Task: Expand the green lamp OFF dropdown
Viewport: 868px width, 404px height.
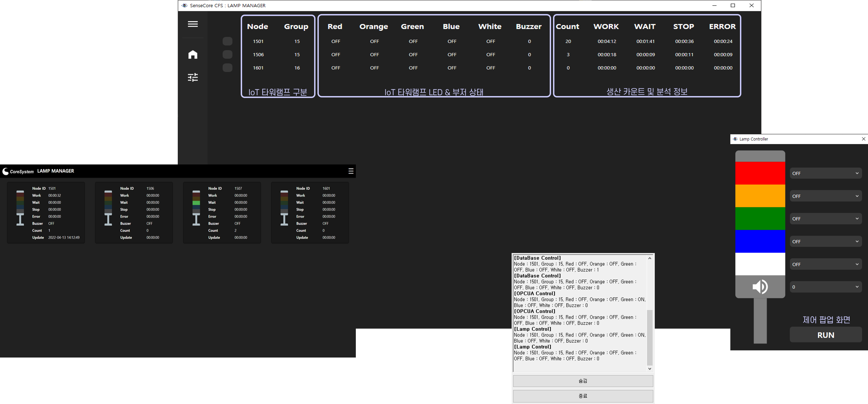Action: point(825,219)
